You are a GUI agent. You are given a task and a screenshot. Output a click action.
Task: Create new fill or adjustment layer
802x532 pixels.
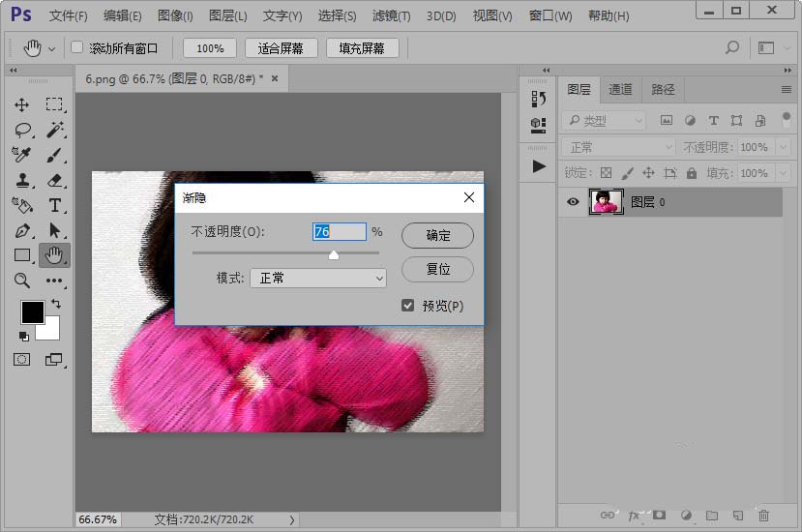pos(686,516)
